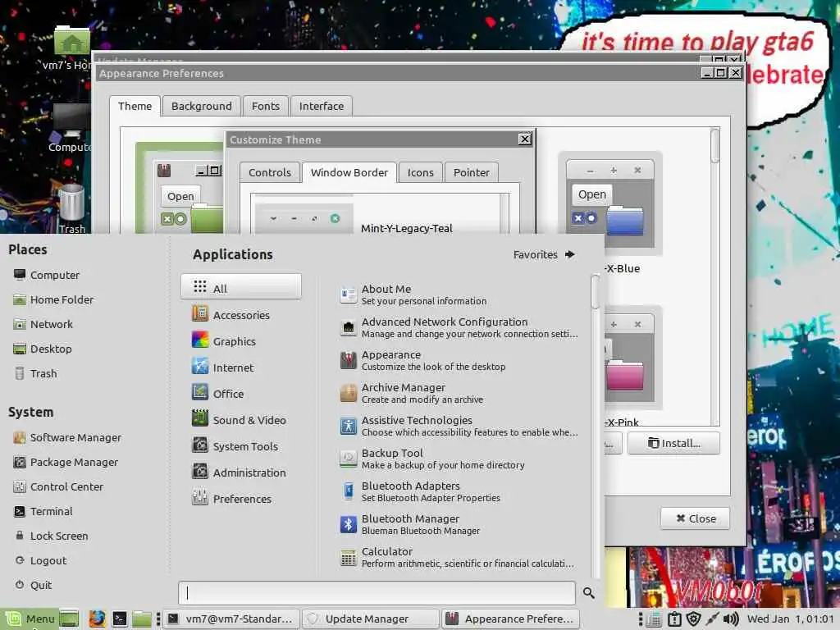Switch to Update Manager taskbar window
The image size is (840, 630).
click(x=370, y=619)
